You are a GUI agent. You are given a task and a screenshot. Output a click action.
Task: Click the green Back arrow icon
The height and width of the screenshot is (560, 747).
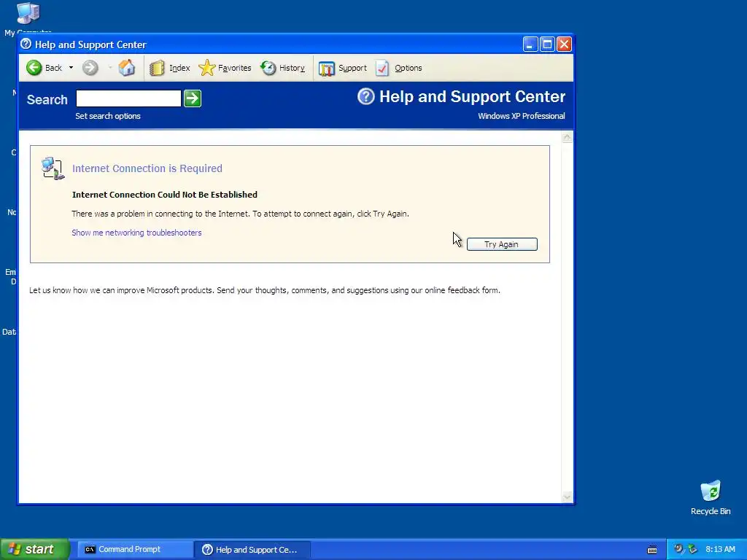tap(34, 68)
